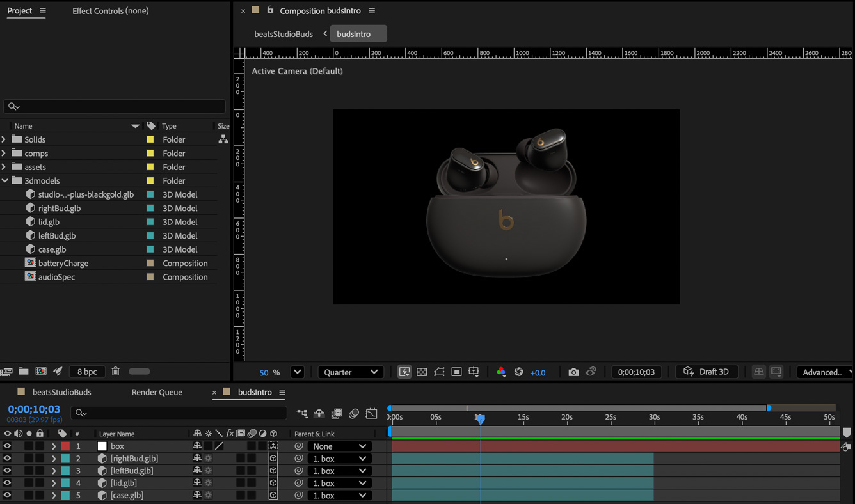Open the Composition budsIntro panel menu
This screenshot has height=504, width=855.
pos(372,11)
